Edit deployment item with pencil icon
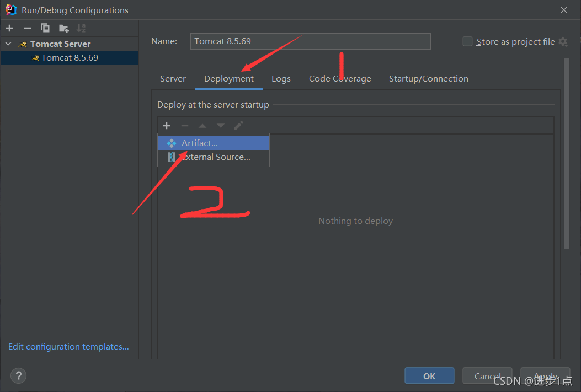The image size is (581, 392). pyautogui.click(x=238, y=126)
